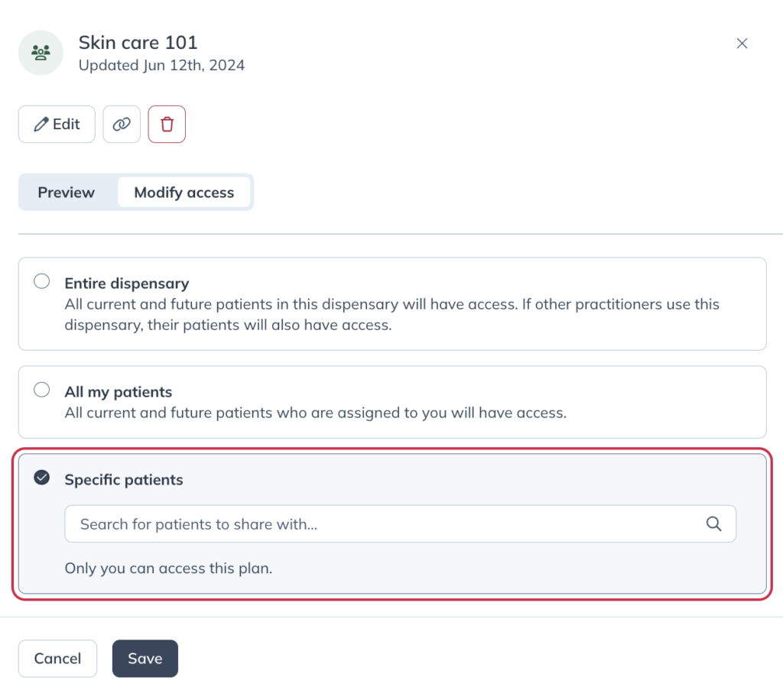The image size is (783, 700).
Task: Delete the plan using the trash icon
Action: pos(167,125)
